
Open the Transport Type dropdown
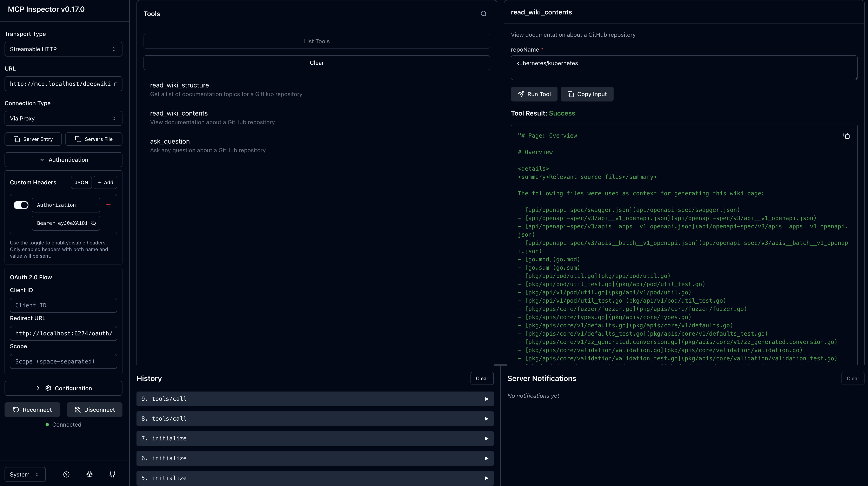(x=63, y=49)
